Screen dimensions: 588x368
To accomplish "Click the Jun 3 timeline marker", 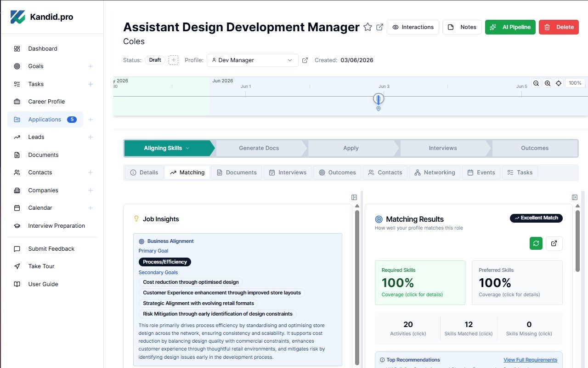I will tap(379, 99).
